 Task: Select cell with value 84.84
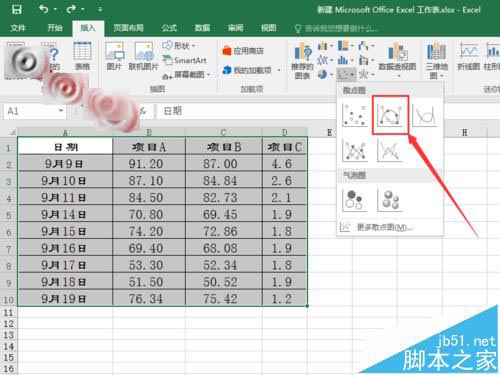pos(224,180)
